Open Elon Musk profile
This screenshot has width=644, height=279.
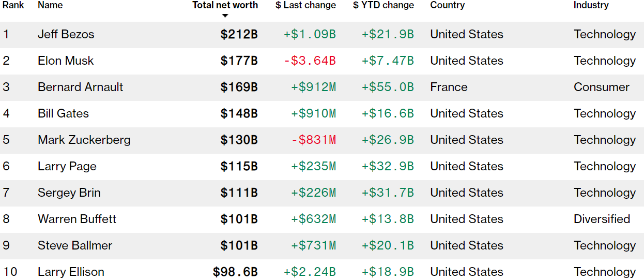tap(66, 61)
